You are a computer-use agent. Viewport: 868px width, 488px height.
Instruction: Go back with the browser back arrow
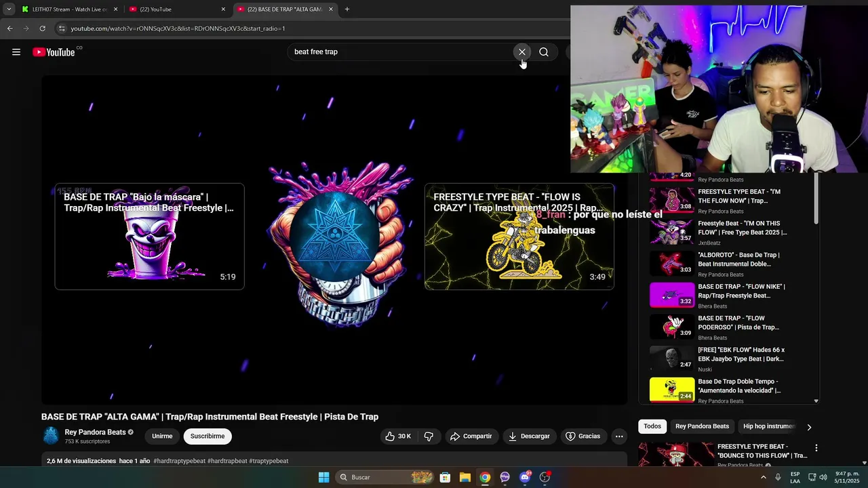click(x=9, y=28)
